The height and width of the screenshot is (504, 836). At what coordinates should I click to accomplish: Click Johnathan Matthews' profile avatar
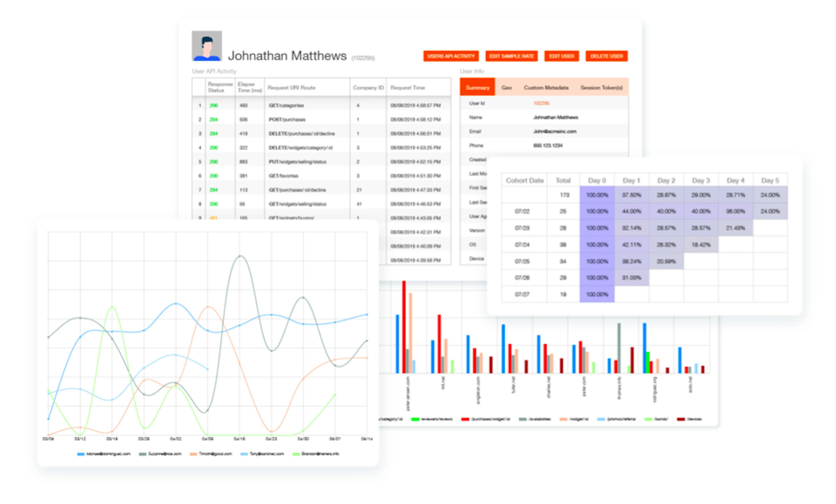click(207, 46)
